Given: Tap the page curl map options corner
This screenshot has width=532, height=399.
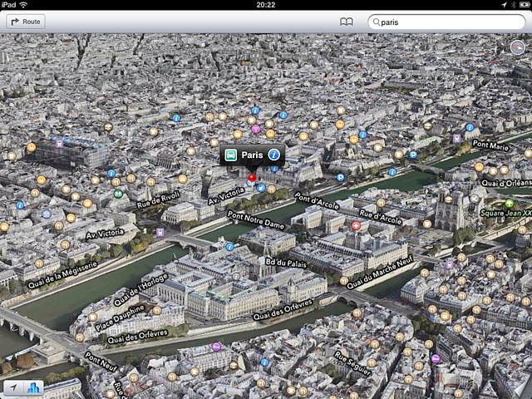Looking at the screenshot, I should pos(523,390).
